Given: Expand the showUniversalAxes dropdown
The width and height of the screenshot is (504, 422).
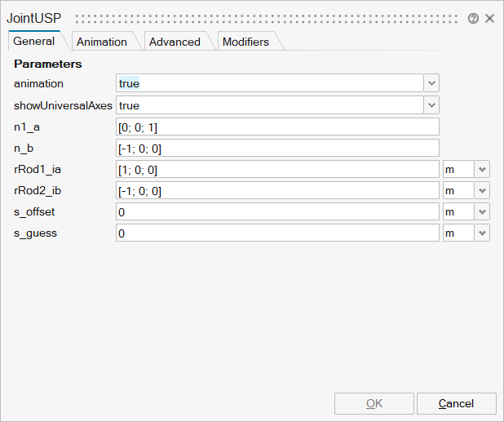Looking at the screenshot, I should click(431, 105).
